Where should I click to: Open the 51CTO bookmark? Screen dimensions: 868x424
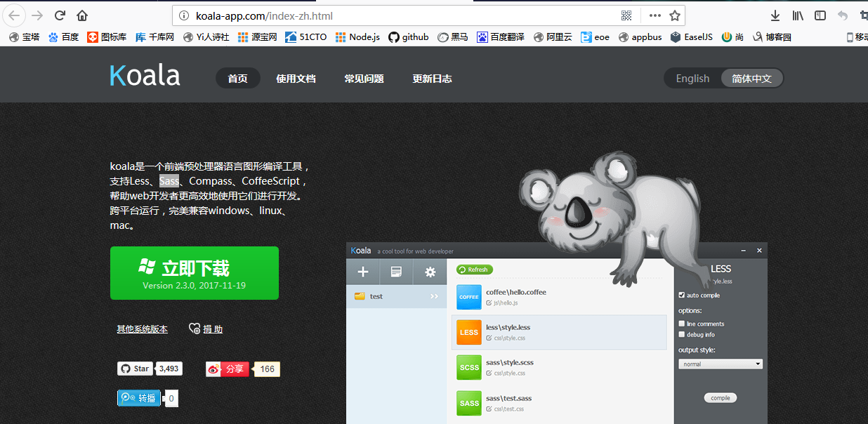[x=305, y=37]
